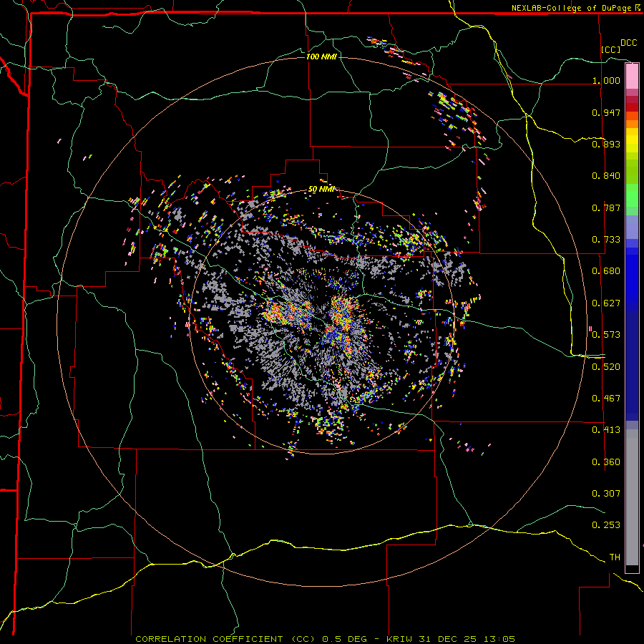
Task: Click the 0.680 scale value
Action: coord(606,271)
